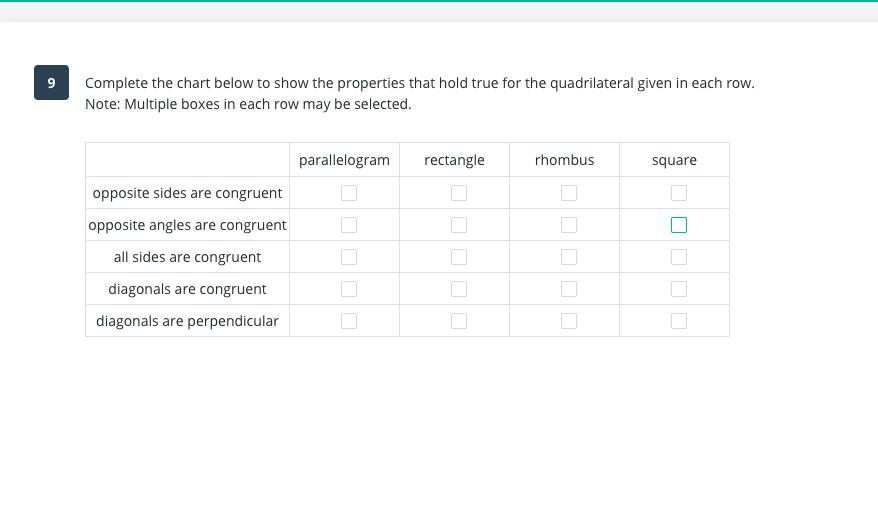Select square for diagonals are congruent

(x=679, y=289)
